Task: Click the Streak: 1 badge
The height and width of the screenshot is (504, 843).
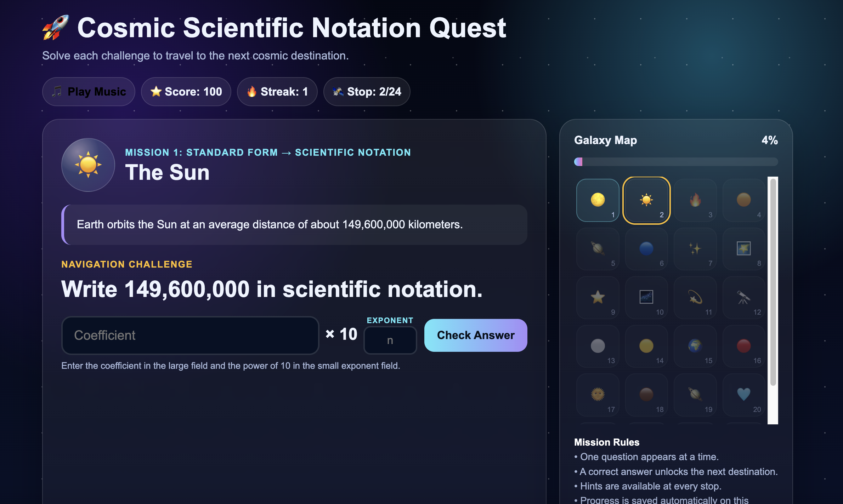Action: tap(277, 92)
